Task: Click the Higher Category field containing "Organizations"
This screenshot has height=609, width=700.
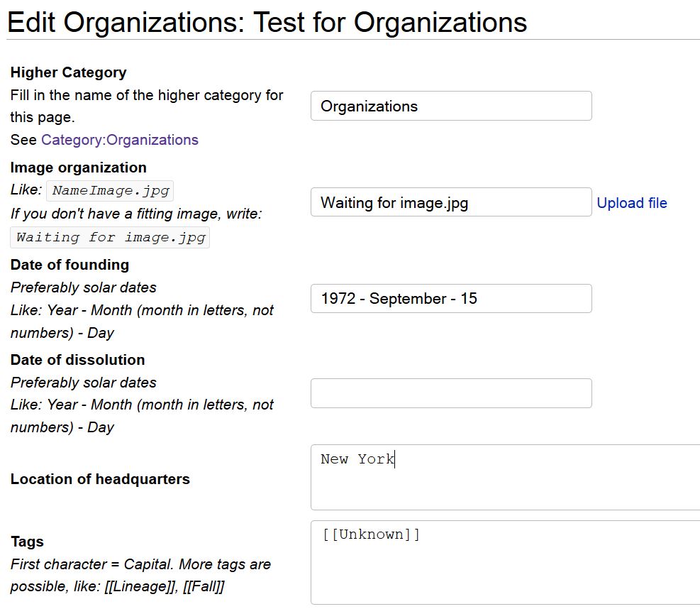Action: click(450, 106)
